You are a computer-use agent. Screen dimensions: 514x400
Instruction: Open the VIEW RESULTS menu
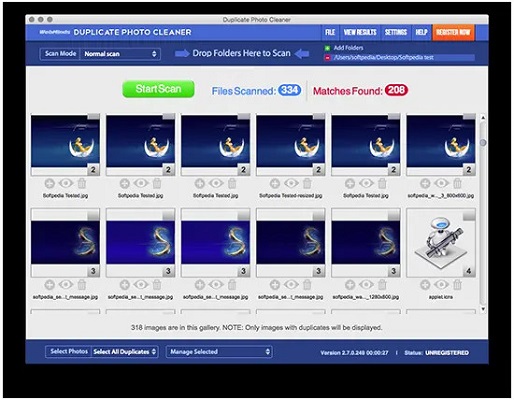pos(360,32)
